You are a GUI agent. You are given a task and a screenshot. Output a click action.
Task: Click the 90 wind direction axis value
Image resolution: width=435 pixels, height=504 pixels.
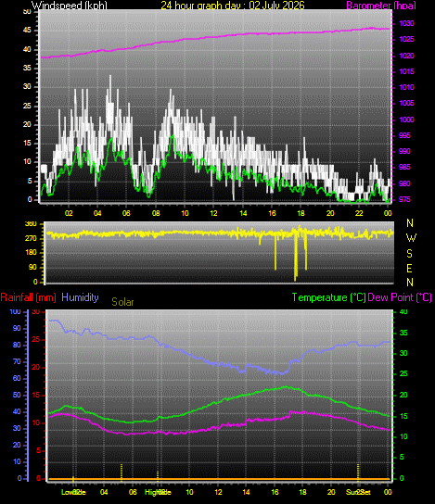(32, 267)
